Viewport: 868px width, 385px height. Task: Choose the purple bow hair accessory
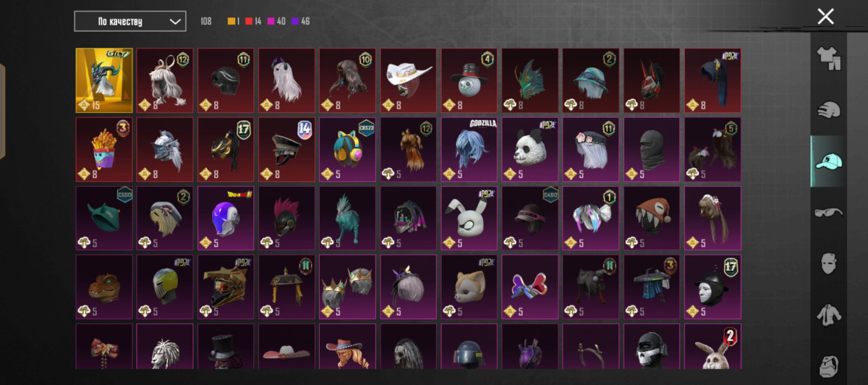530,287
